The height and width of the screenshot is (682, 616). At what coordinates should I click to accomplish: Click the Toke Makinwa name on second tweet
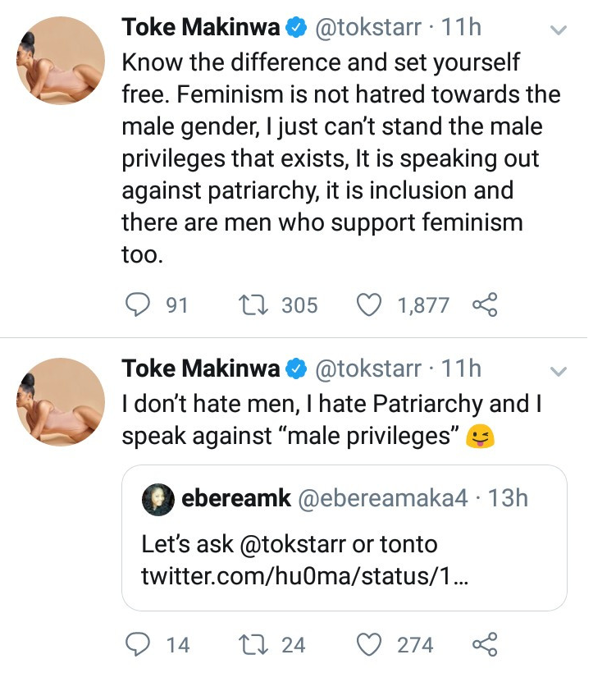pos(200,369)
